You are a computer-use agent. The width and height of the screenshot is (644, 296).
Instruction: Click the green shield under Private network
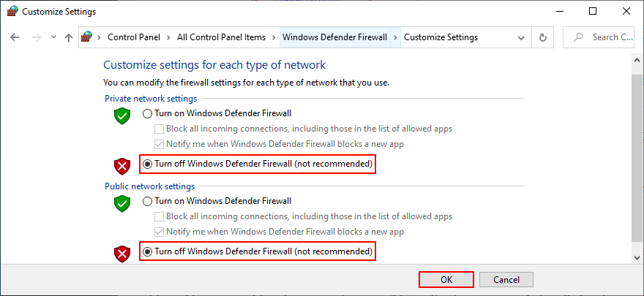click(121, 115)
